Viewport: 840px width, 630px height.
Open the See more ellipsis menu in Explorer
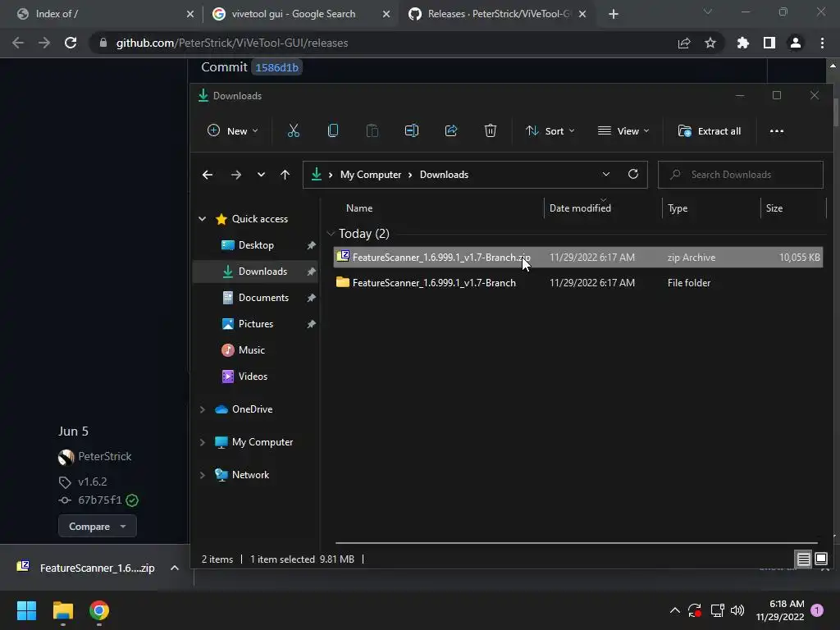point(776,131)
